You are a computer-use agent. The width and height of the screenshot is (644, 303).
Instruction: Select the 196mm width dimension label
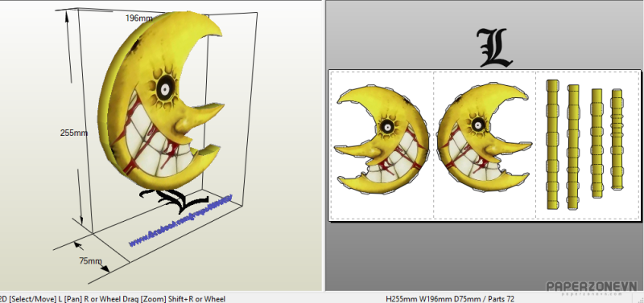coord(138,18)
